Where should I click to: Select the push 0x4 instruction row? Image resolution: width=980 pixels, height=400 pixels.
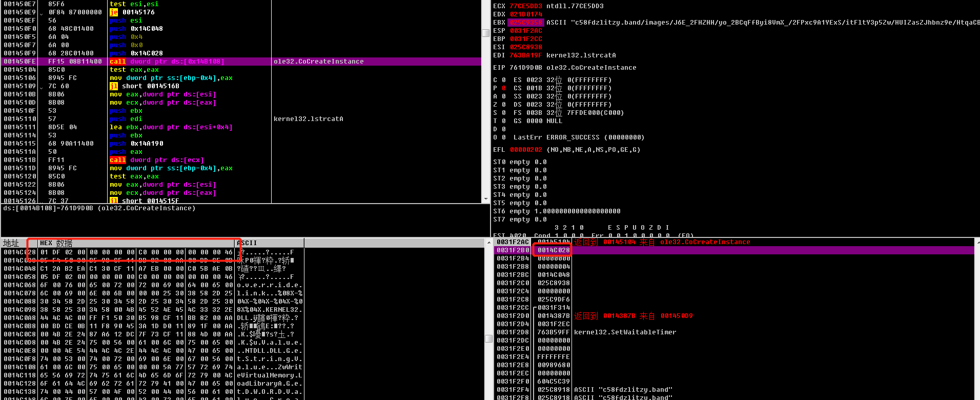[241, 37]
